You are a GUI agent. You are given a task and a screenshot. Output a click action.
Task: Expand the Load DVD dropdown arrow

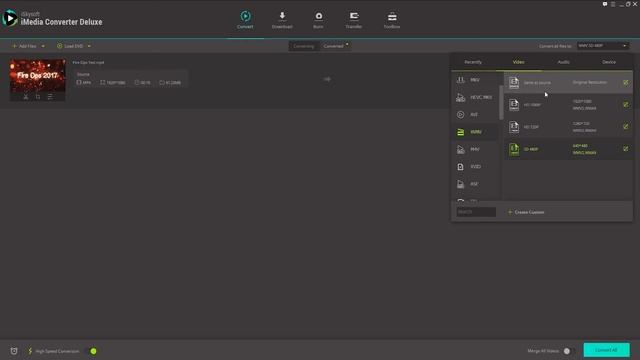89,46
